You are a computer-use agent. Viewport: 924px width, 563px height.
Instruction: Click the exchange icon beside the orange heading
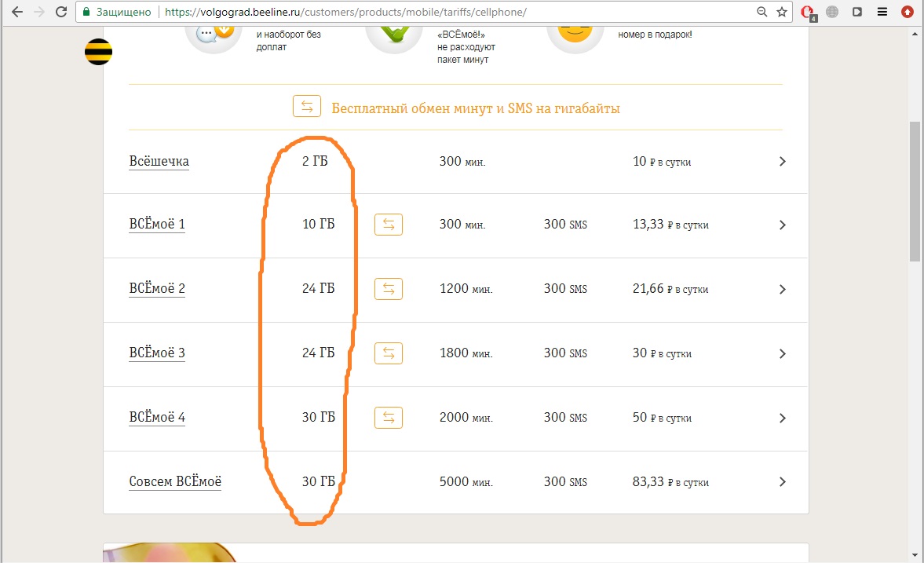pyautogui.click(x=307, y=107)
